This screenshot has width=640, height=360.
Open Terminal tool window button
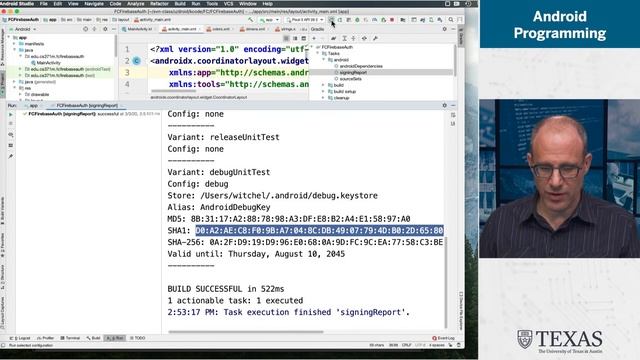[70, 338]
